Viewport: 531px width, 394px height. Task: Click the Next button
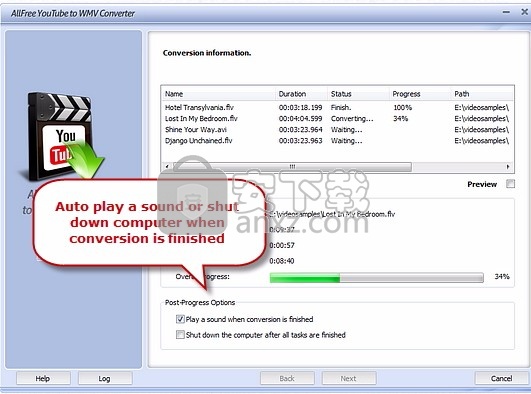coord(349,378)
